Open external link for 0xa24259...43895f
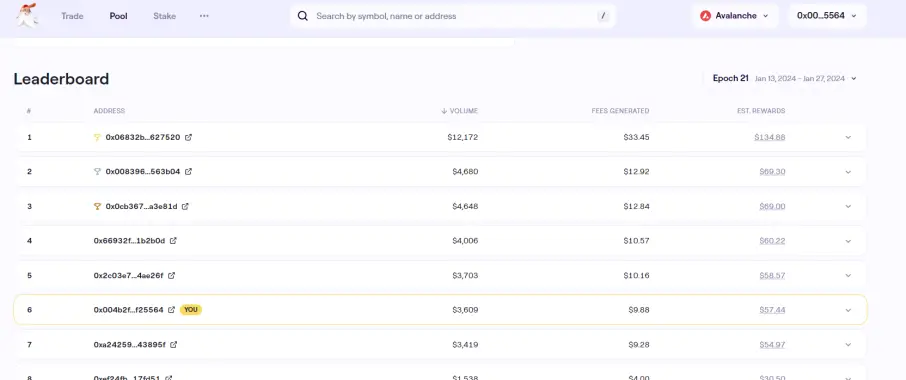Screen dimensions: 906x380 [173, 345]
